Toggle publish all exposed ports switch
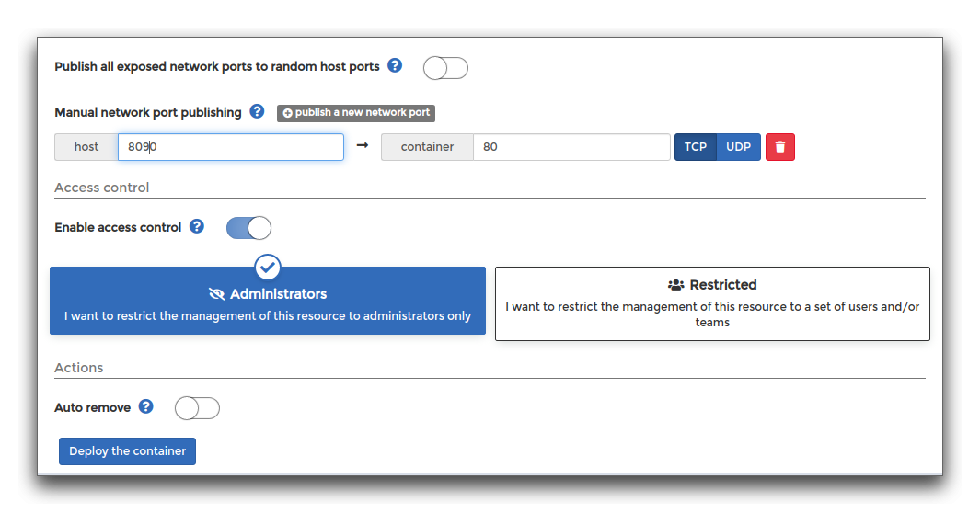 pyautogui.click(x=445, y=68)
